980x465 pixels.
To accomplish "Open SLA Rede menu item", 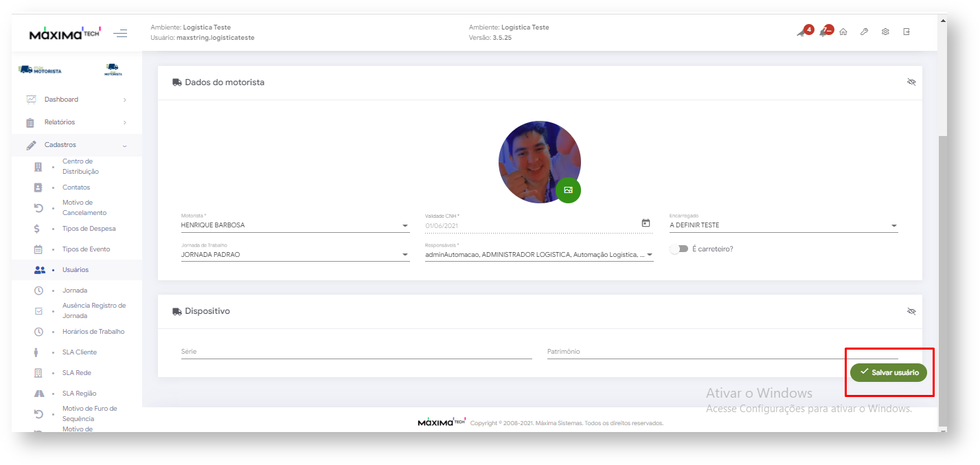I will pyautogui.click(x=77, y=373).
